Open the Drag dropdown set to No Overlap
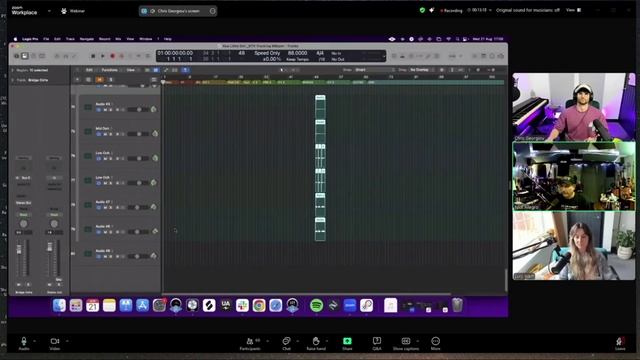Image resolution: width=640 pixels, height=360 pixels. (x=421, y=70)
